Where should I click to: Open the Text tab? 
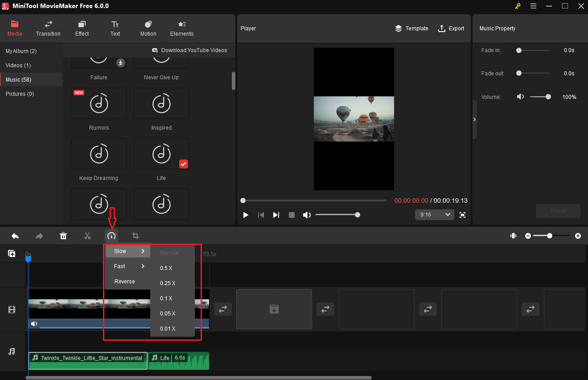[x=115, y=29]
